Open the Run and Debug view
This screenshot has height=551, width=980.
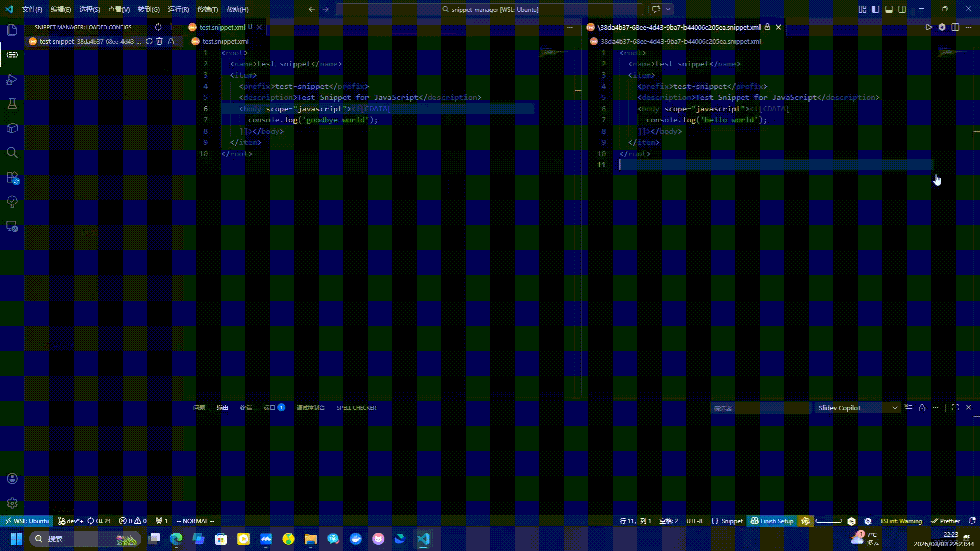(12, 80)
